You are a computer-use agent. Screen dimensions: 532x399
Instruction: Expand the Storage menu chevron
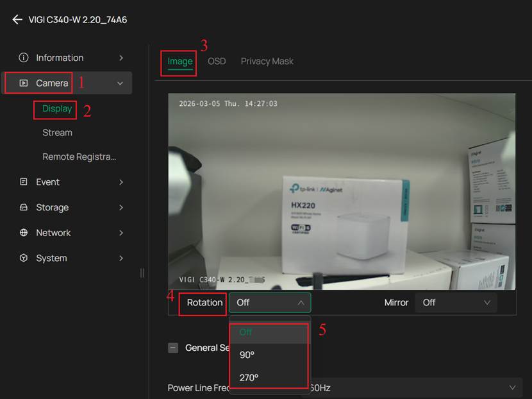click(121, 207)
